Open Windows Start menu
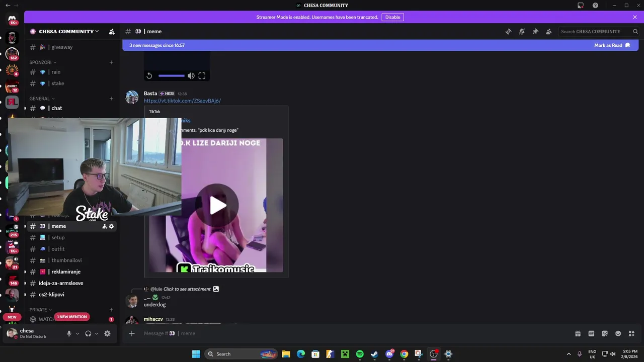 coord(196,354)
